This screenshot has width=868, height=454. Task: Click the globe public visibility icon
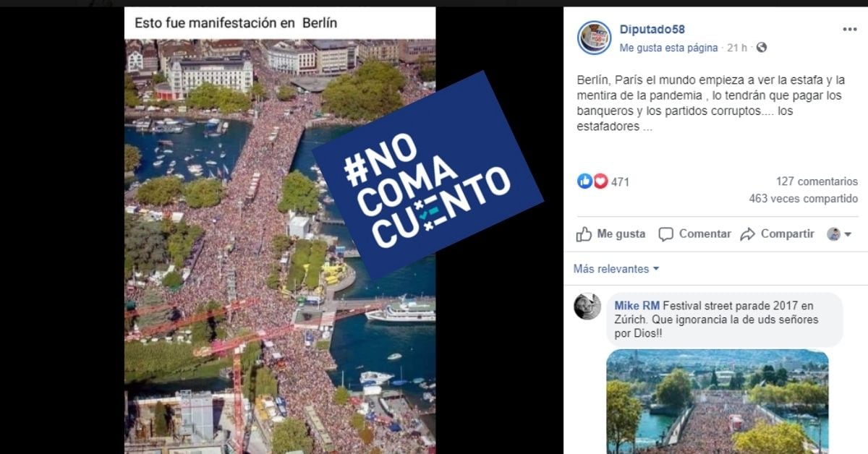point(761,48)
